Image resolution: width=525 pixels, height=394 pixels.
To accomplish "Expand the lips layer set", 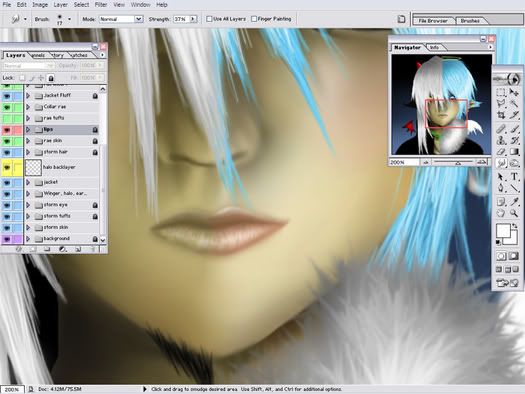I will pos(28,130).
